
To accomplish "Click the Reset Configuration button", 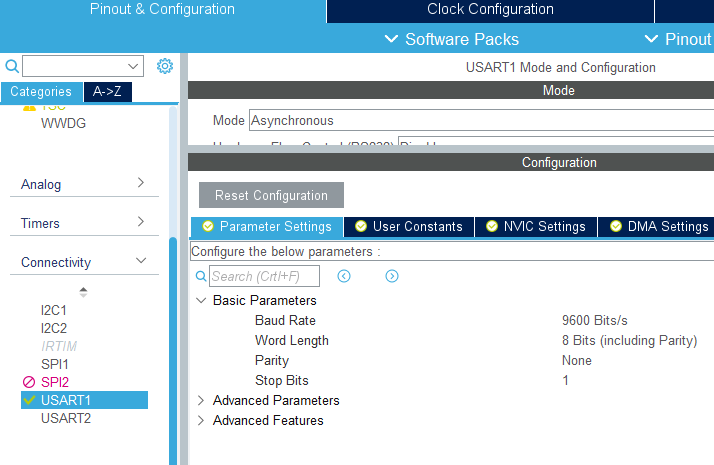I will 271,195.
